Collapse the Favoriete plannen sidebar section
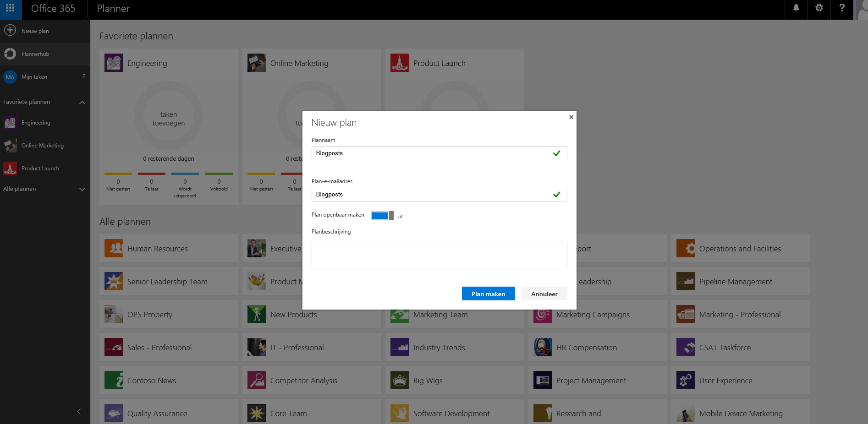 pyautogui.click(x=82, y=102)
